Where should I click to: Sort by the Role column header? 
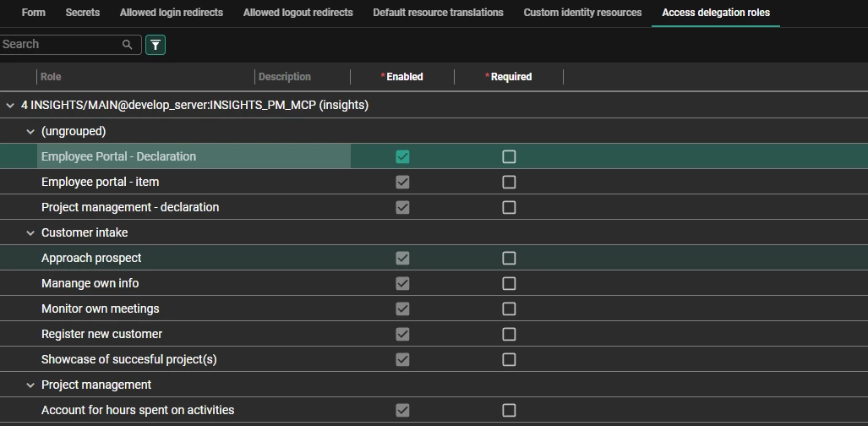[x=51, y=76]
